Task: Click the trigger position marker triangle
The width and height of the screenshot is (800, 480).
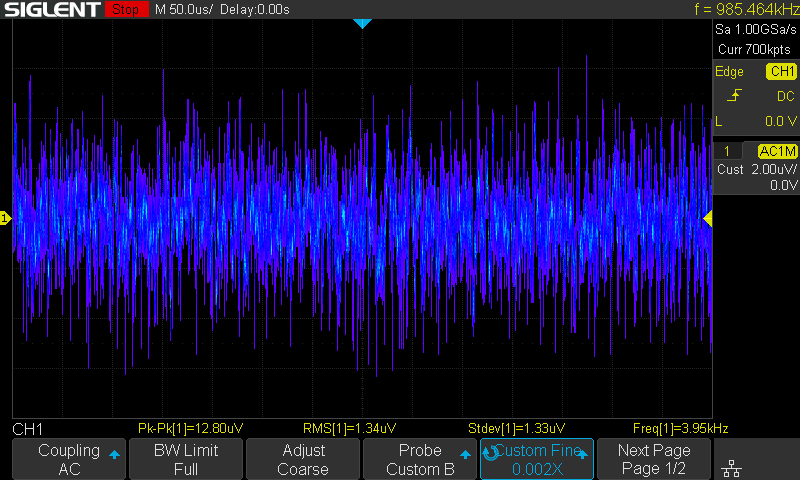Action: [362, 23]
